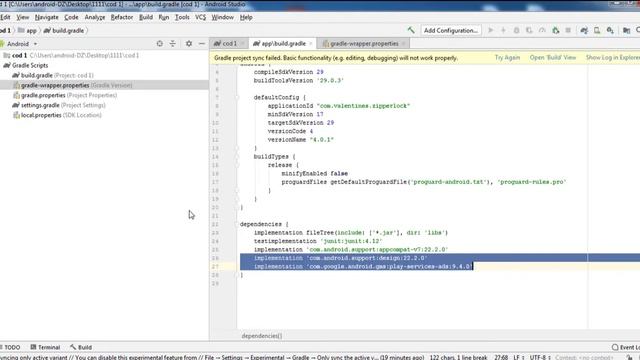The height and width of the screenshot is (360, 640).
Task: Select gradle-wrapper.properties in project tree
Action: (104, 85)
